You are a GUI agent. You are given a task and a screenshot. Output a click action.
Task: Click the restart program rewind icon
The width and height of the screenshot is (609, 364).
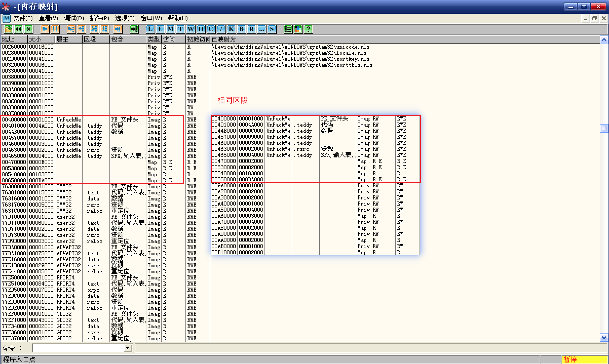point(18,29)
